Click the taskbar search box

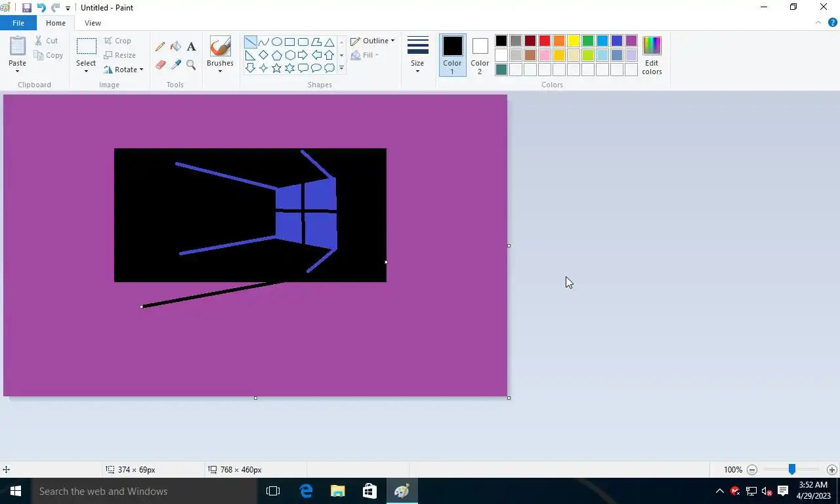(x=144, y=491)
